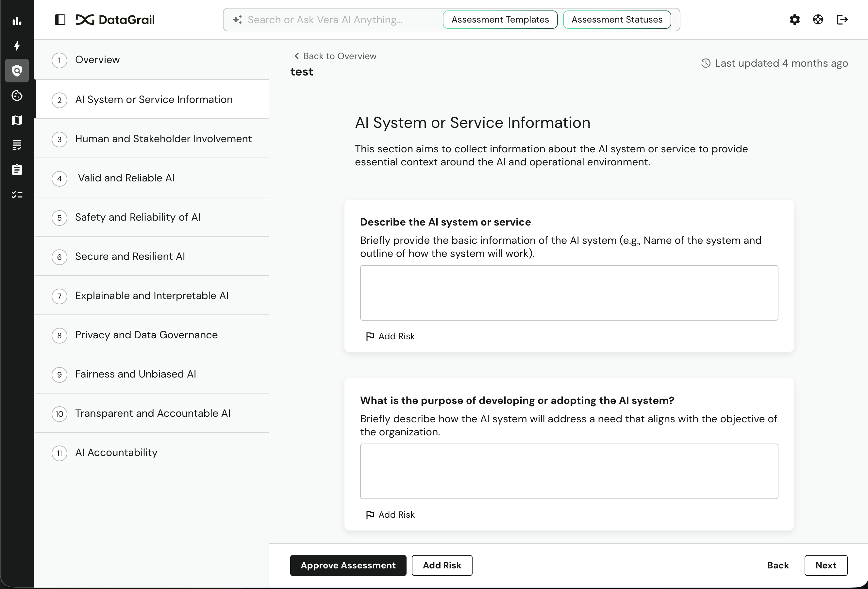Click the checklist tasks sidebar icon

coord(17,194)
